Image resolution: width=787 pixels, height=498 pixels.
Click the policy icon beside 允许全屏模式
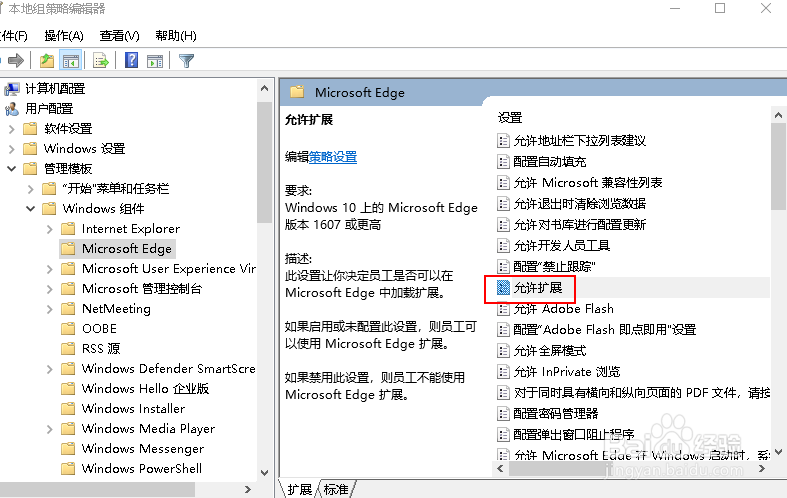click(x=503, y=350)
